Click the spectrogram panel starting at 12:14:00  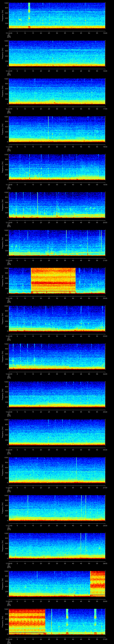57,16
